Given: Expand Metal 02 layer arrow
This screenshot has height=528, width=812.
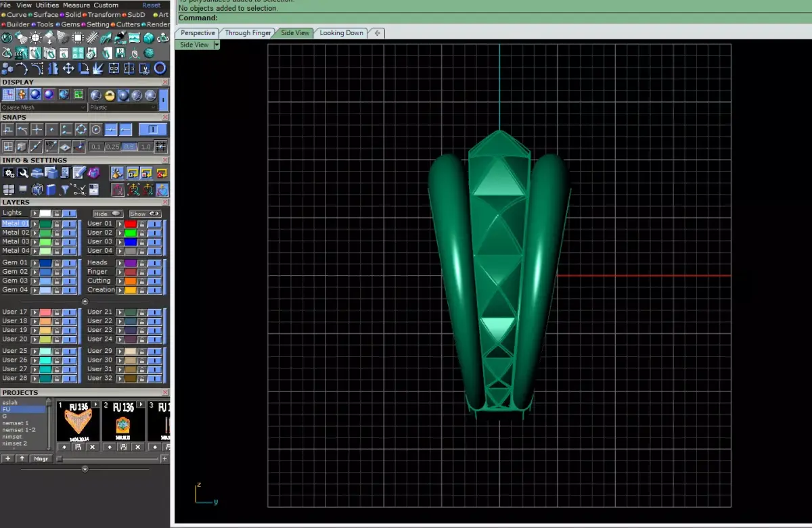Looking at the screenshot, I should (35, 233).
